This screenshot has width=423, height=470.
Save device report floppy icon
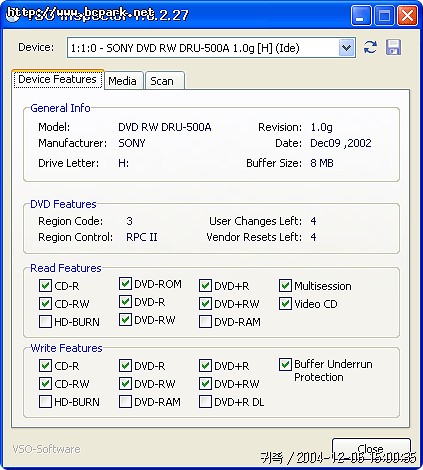393,47
